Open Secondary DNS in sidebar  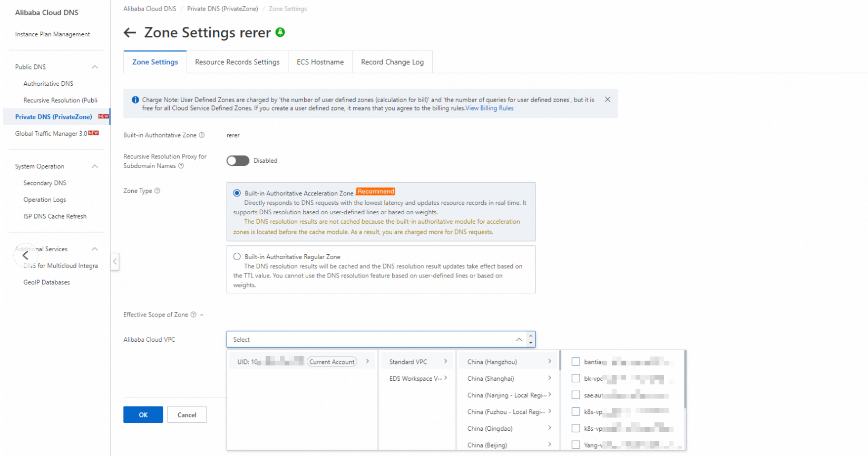45,183
